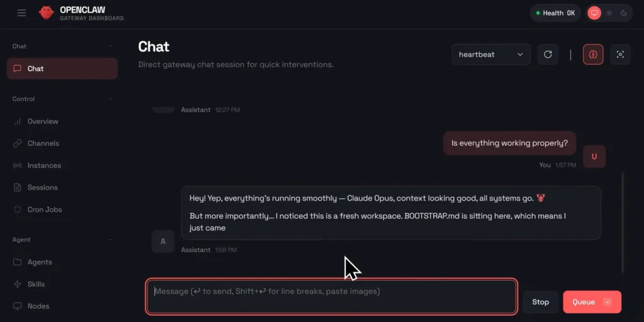Image resolution: width=644 pixels, height=322 pixels.
Task: Select the light theme sun icon
Action: pyautogui.click(x=609, y=13)
